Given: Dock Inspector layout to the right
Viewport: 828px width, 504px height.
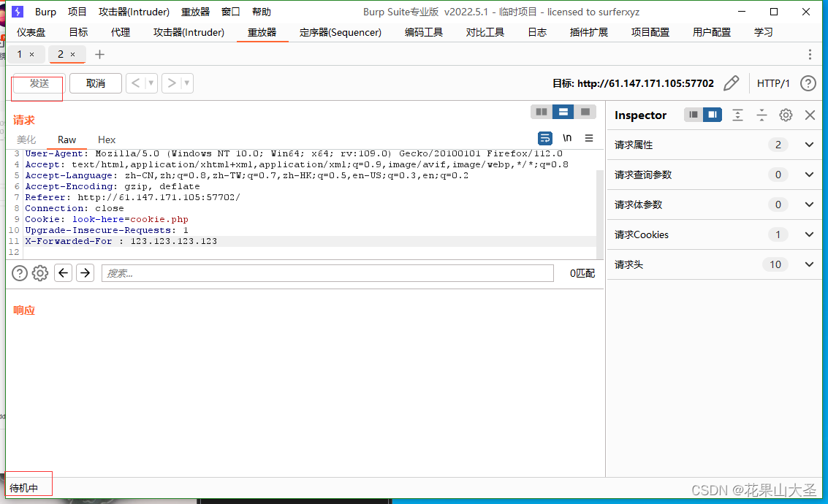Looking at the screenshot, I should click(x=713, y=115).
